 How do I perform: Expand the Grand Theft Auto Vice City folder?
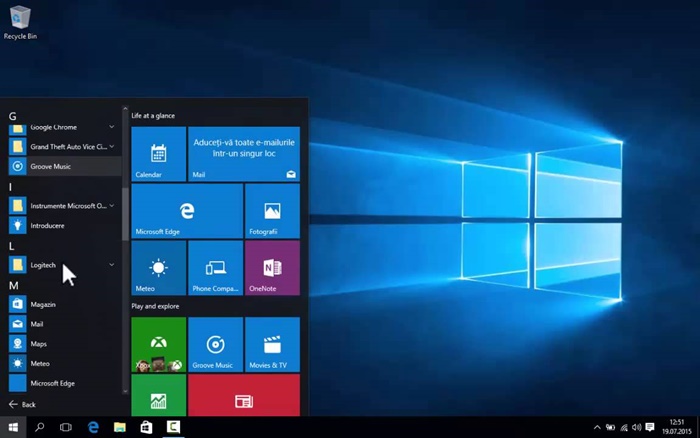pyautogui.click(x=112, y=146)
